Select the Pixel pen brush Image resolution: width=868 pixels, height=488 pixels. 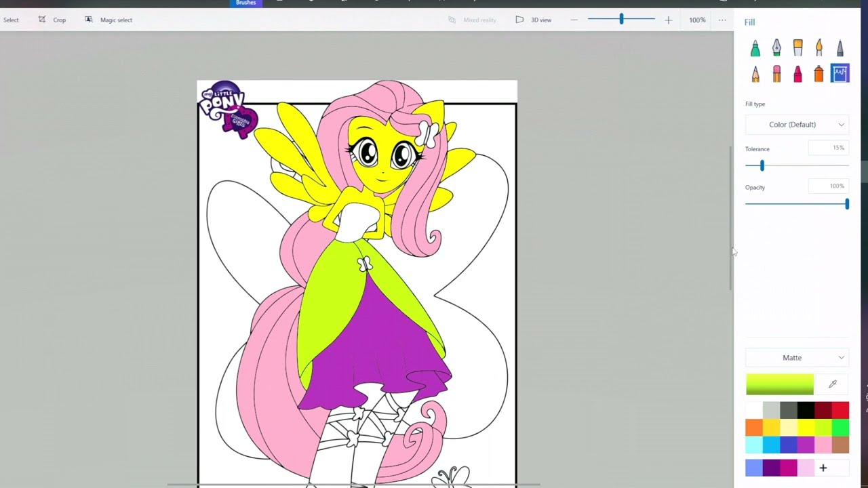[840, 48]
